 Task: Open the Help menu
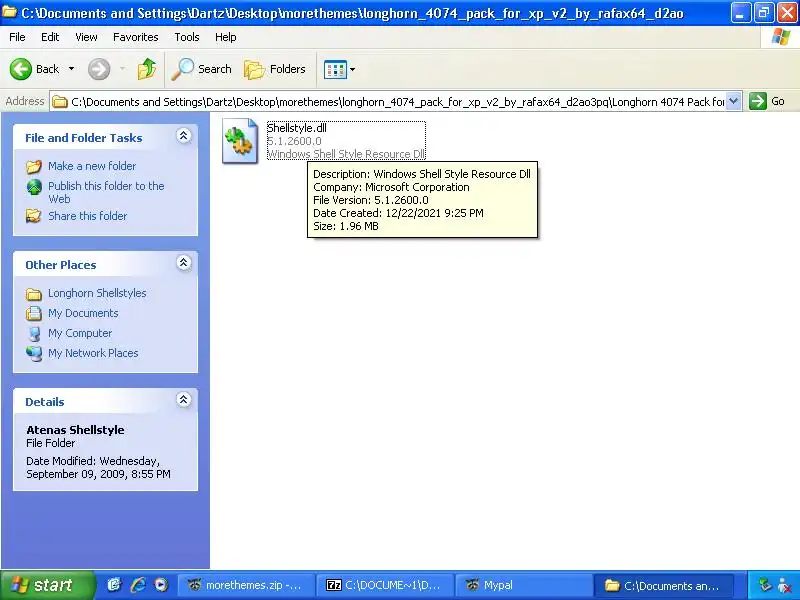tap(226, 37)
